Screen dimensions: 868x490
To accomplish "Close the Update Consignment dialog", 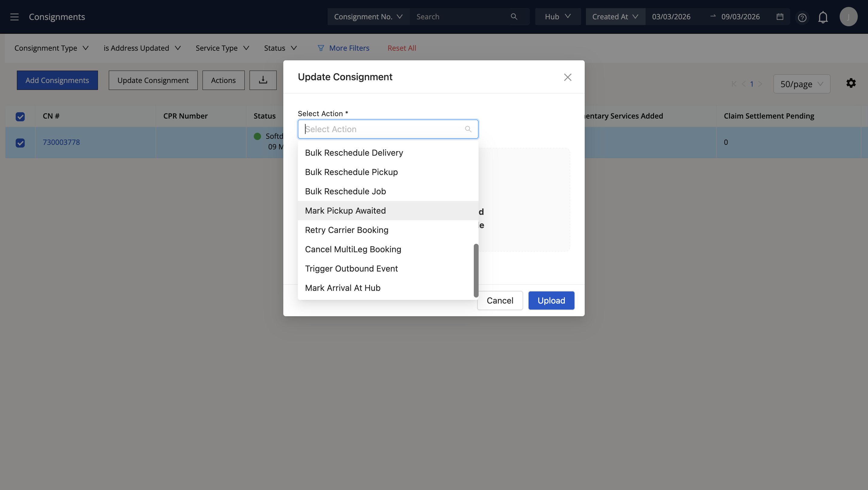I will pyautogui.click(x=568, y=77).
